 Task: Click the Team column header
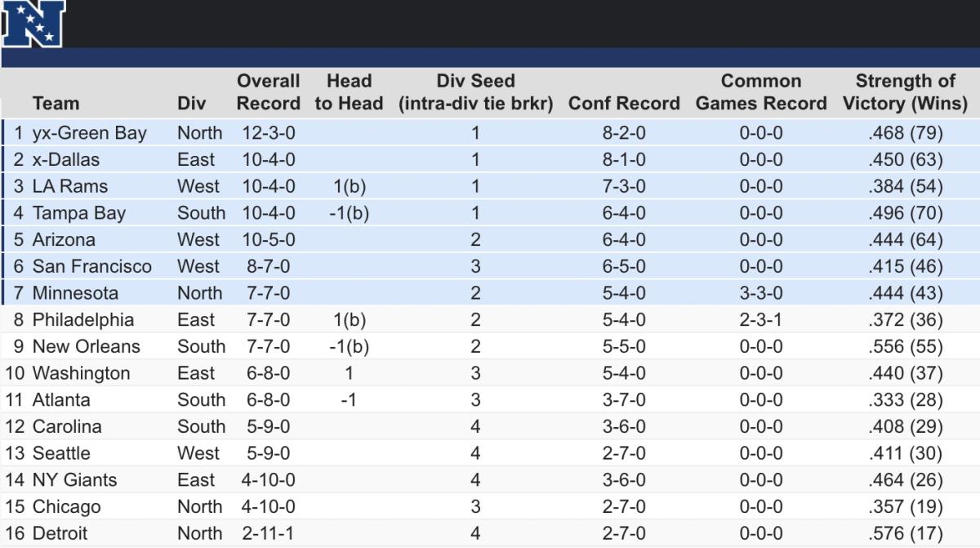56,104
